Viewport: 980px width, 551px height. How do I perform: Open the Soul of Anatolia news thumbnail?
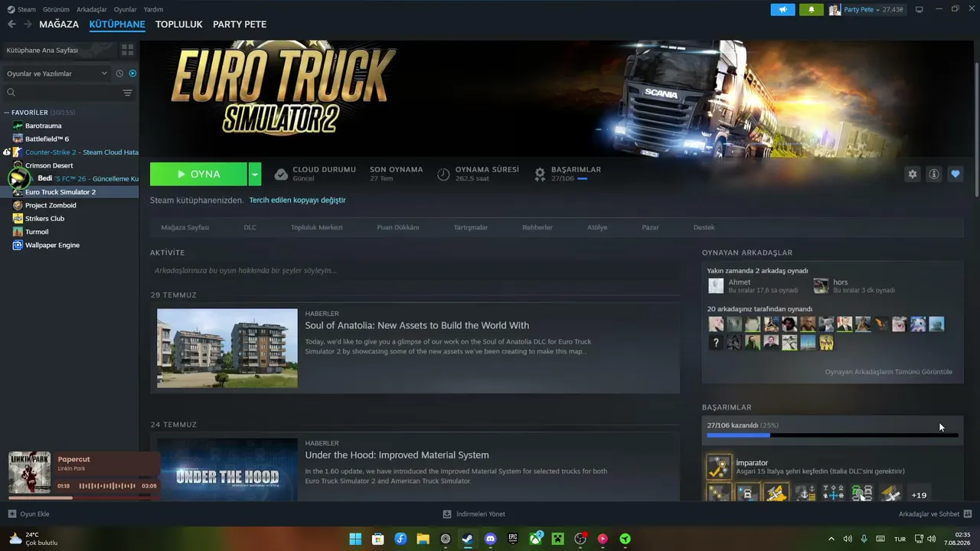tap(227, 348)
